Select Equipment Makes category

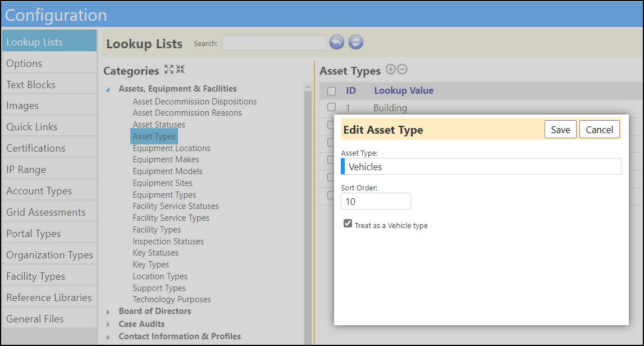tap(166, 160)
